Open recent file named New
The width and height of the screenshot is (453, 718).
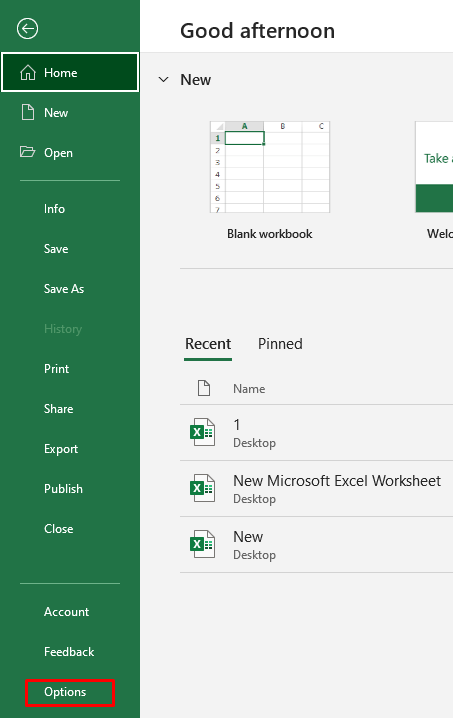[x=317, y=544]
